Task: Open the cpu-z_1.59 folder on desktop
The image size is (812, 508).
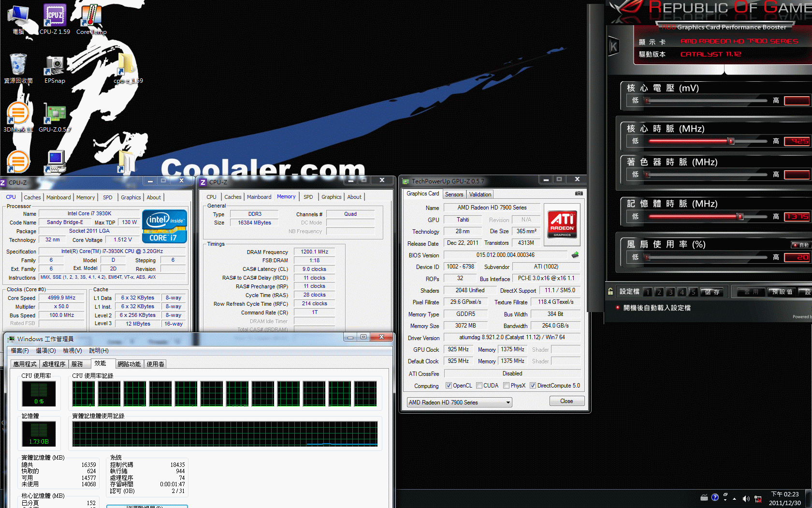Action: coord(128,68)
